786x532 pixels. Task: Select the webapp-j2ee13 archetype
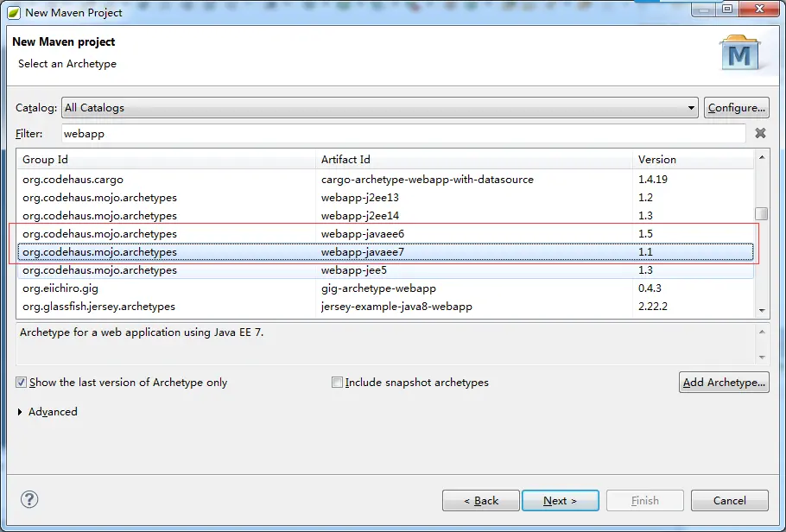[x=385, y=198]
